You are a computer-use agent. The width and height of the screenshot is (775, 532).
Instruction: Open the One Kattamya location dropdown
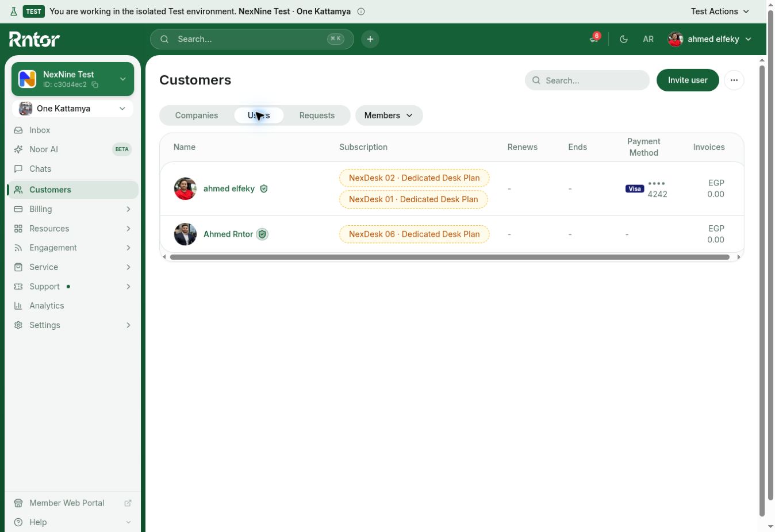coord(73,109)
